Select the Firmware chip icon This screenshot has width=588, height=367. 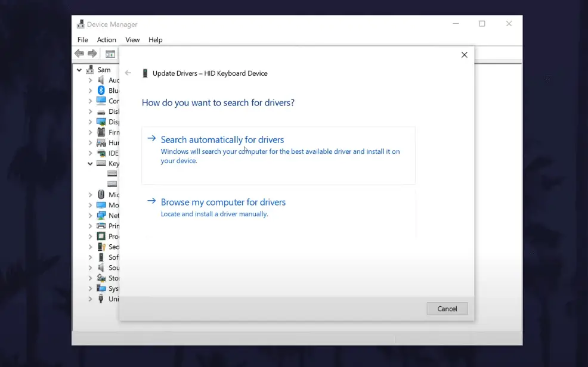[x=101, y=132]
